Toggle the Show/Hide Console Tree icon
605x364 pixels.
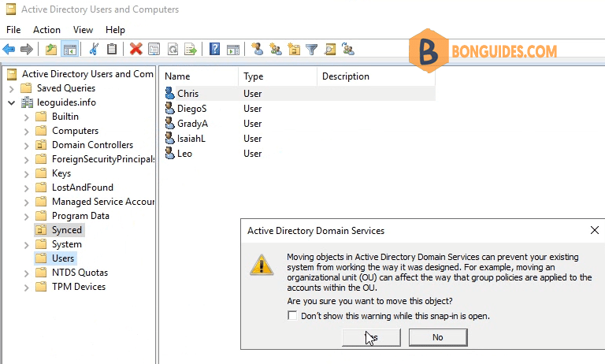tap(70, 50)
